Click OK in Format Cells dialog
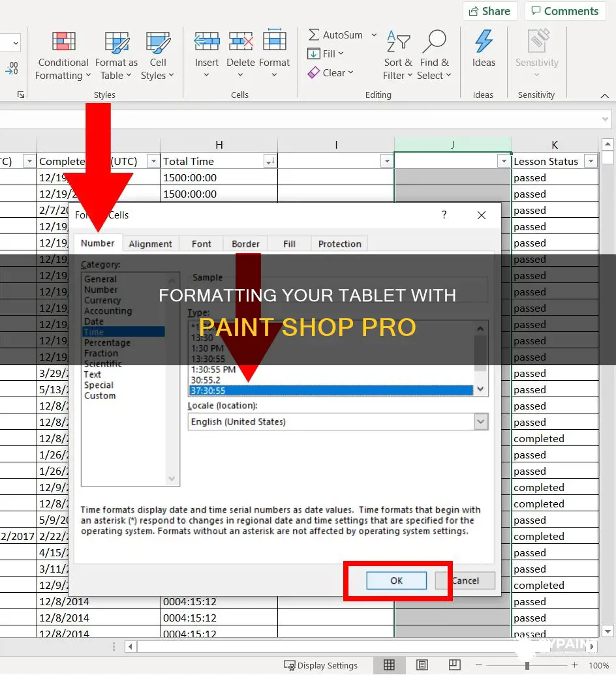Screen dimensions: 616x675 [396, 580]
